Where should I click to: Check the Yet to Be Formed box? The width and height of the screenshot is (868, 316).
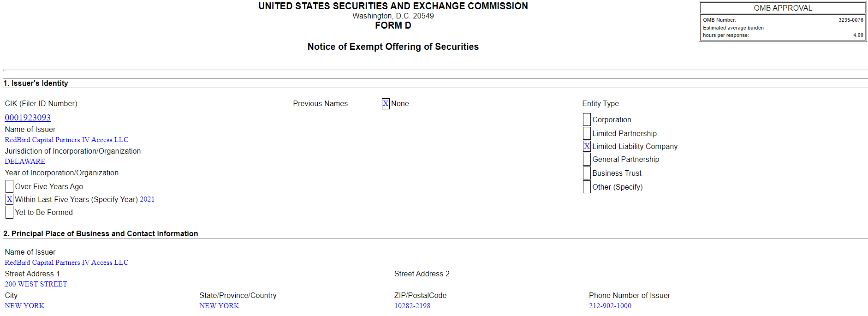pyautogui.click(x=9, y=212)
